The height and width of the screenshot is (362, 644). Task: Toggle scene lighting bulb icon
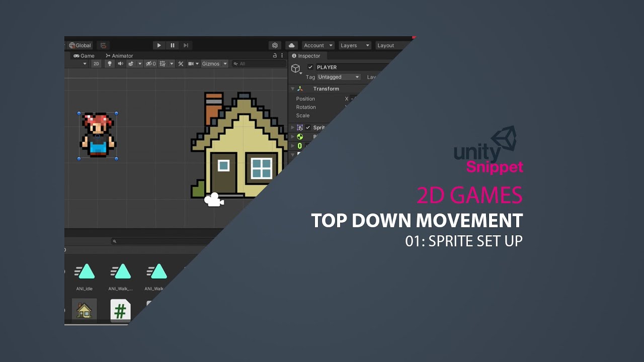coord(110,64)
